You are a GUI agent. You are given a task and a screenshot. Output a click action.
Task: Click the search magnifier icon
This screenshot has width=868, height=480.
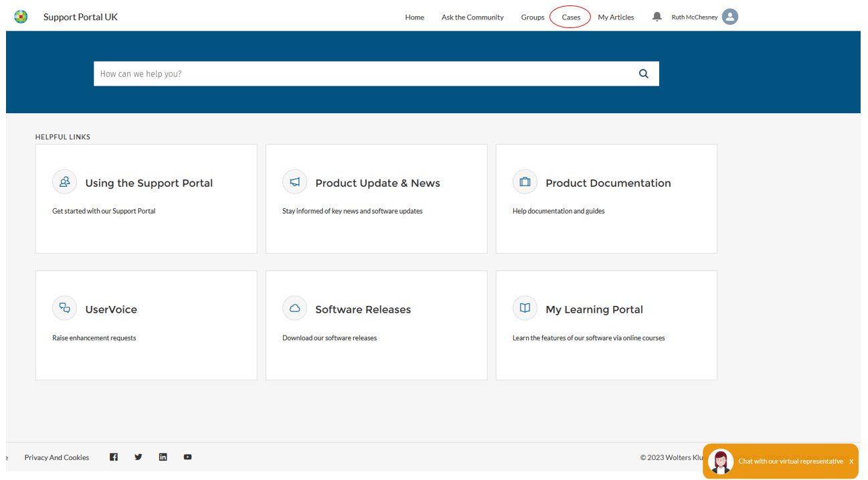(x=643, y=74)
